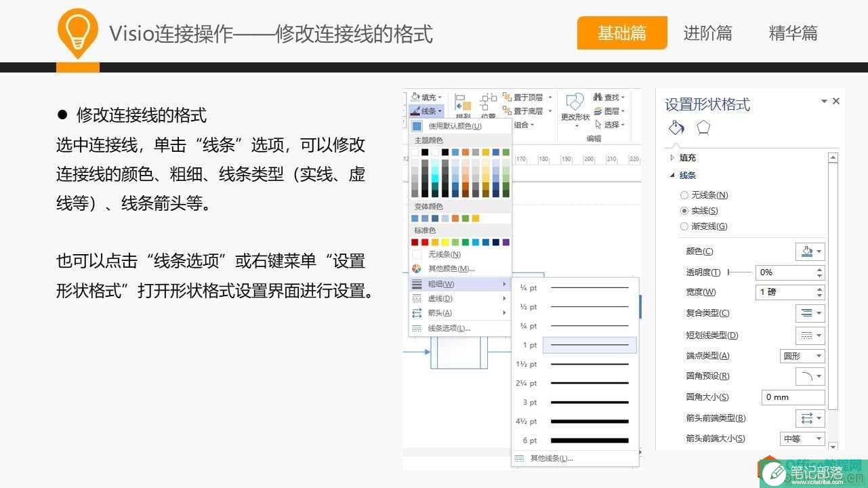Viewport: 868px width, 488px height.
Task: Select the 无线条 radio button
Action: point(684,195)
